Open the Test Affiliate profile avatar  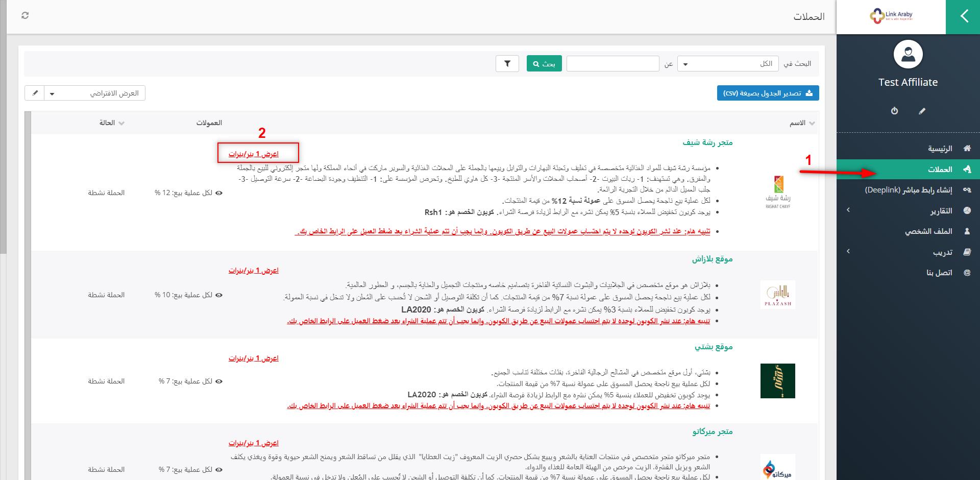(908, 54)
